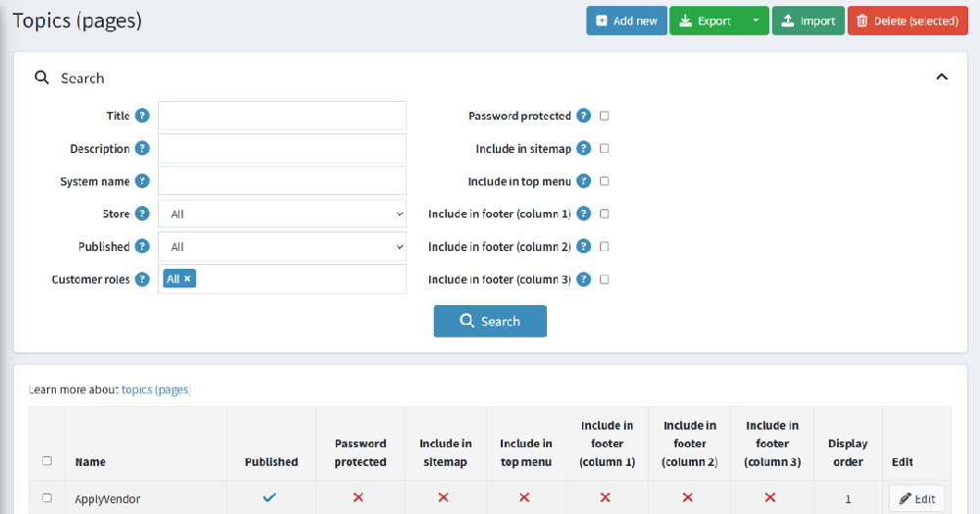The height and width of the screenshot is (514, 980).
Task: Check the ApplyVendor row checkbox
Action: [x=47, y=497]
